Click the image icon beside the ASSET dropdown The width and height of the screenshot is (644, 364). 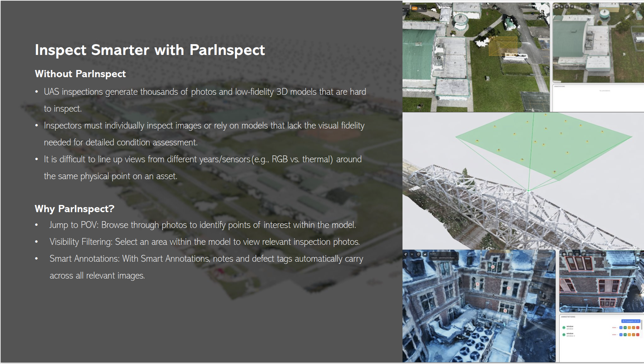pyautogui.click(x=425, y=254)
